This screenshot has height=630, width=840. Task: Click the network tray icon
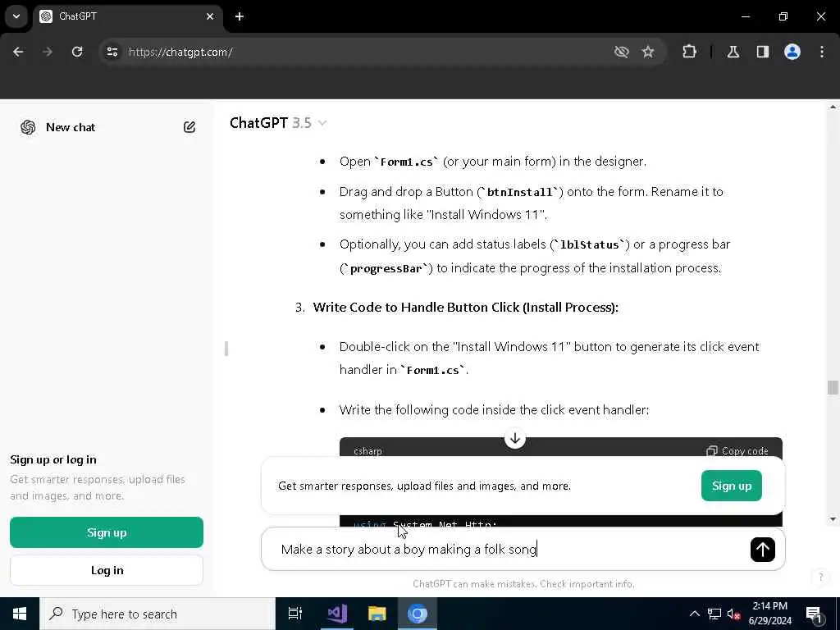coord(714,614)
